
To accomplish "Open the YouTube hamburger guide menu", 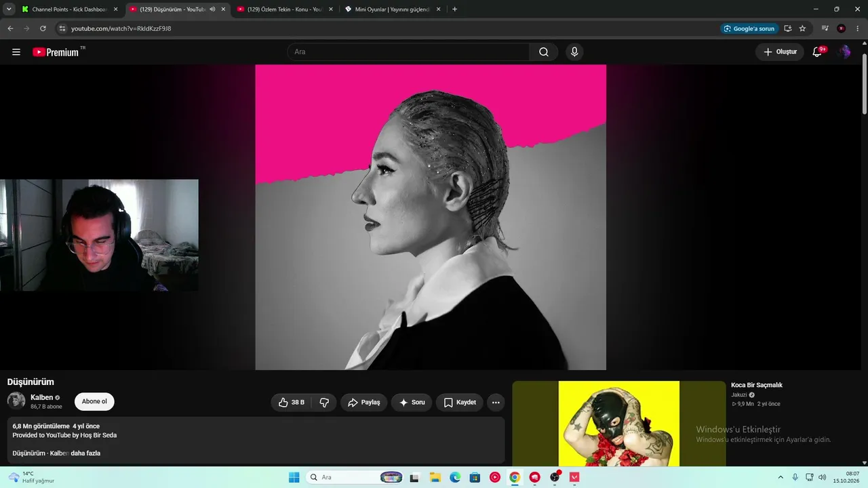I will (16, 52).
